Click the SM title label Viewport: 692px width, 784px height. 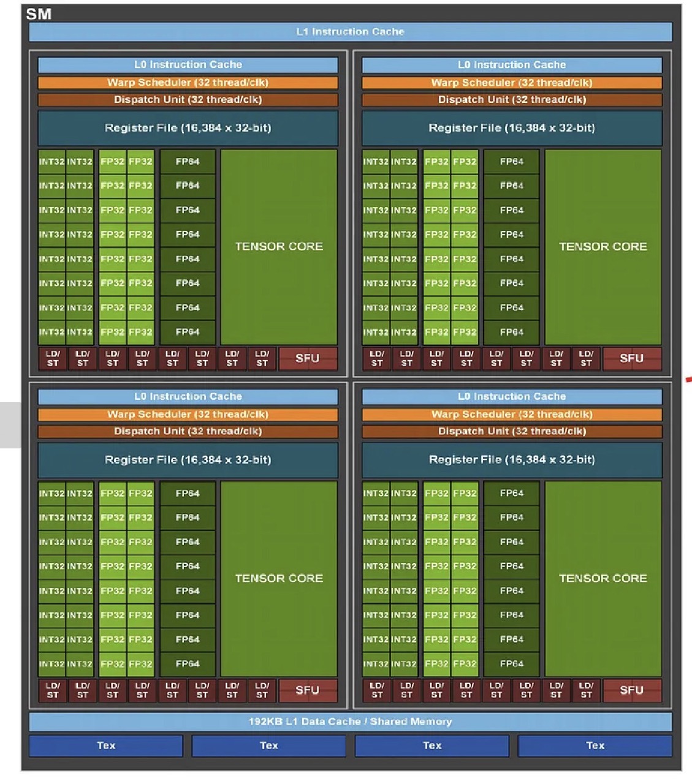pyautogui.click(x=39, y=14)
